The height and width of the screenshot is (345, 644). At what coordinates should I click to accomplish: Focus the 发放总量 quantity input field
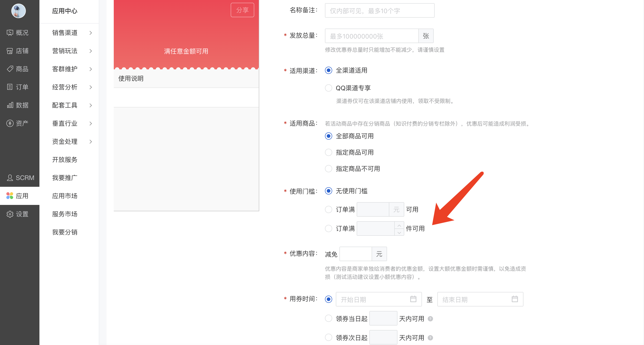[x=371, y=36]
